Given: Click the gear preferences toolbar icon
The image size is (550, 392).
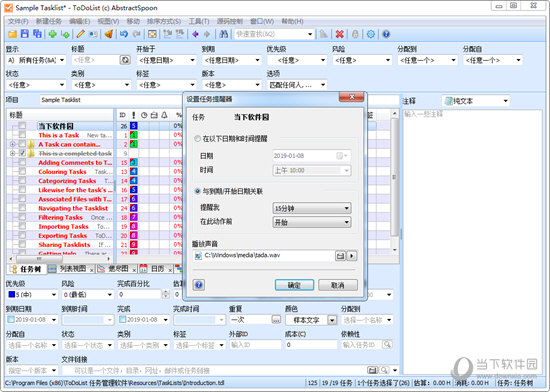Looking at the screenshot, I should pos(370,34).
